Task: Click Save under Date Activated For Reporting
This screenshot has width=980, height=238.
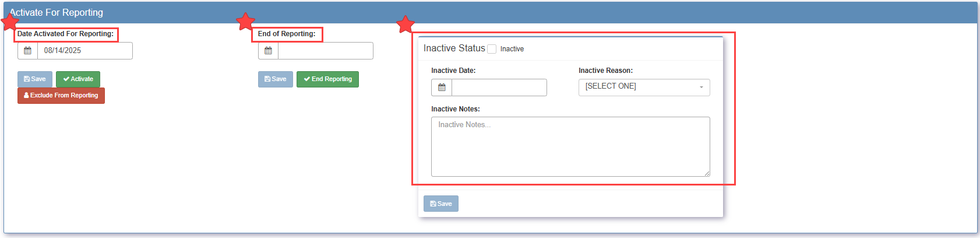Action: coord(35,79)
